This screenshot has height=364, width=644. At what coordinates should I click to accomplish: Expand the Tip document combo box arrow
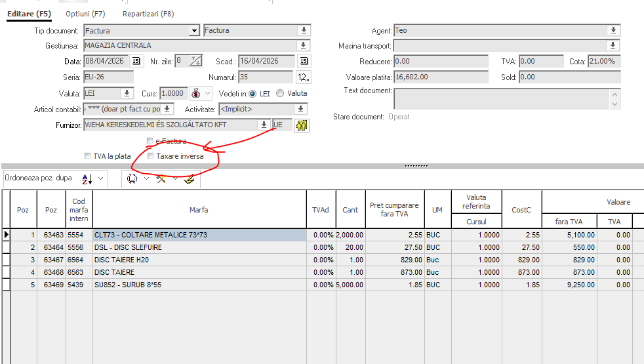click(194, 31)
